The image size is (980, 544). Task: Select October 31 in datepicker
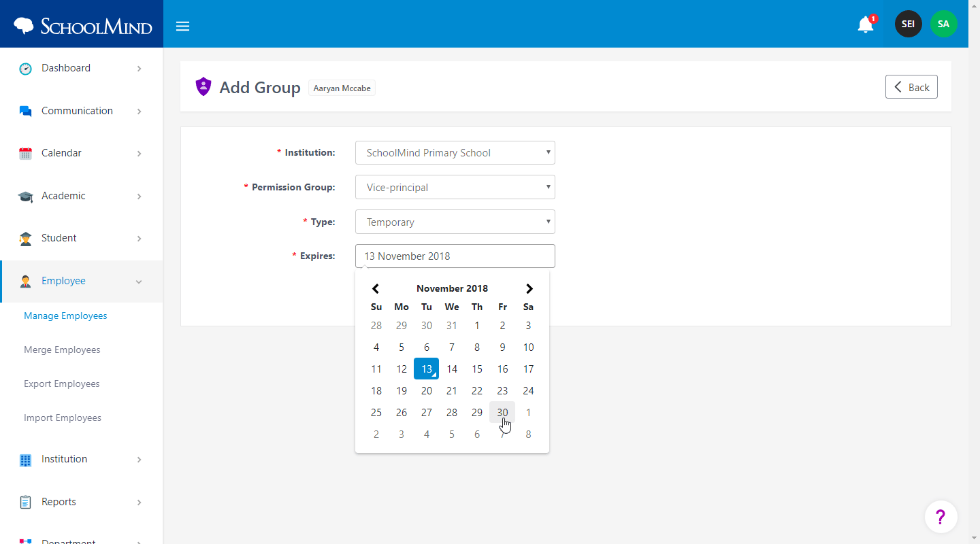pyautogui.click(x=452, y=325)
